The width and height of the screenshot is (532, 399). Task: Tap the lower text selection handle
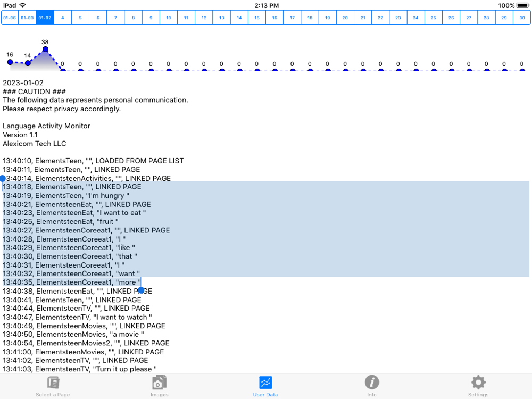pyautogui.click(x=141, y=290)
